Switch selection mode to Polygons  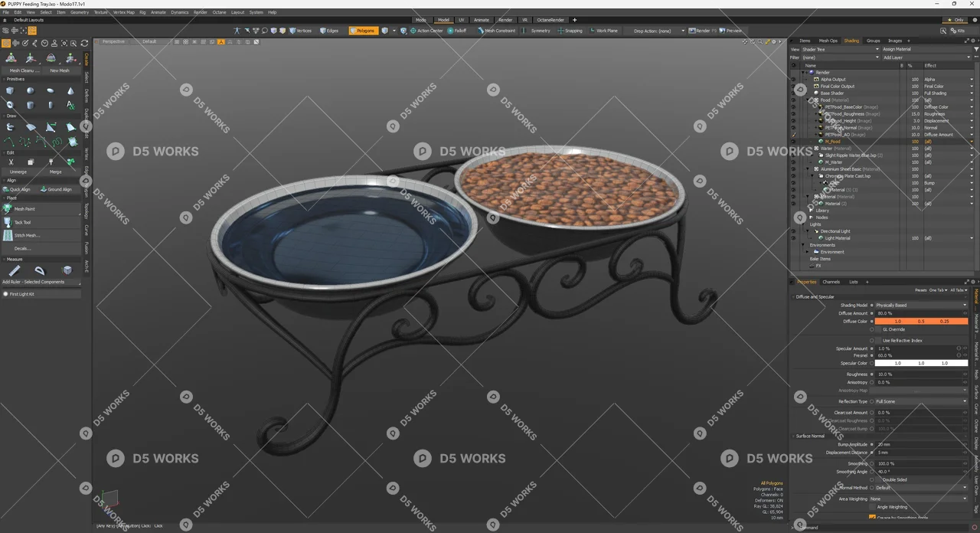point(363,31)
